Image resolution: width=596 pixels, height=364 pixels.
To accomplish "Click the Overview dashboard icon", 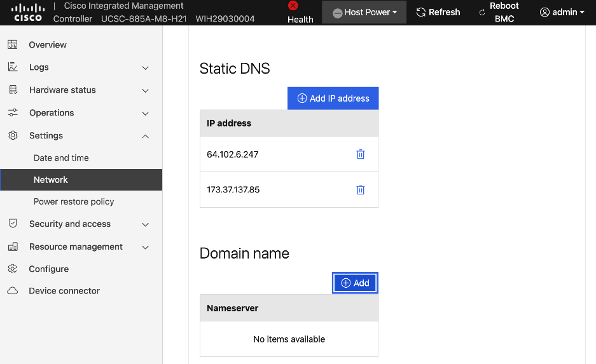I will (13, 44).
